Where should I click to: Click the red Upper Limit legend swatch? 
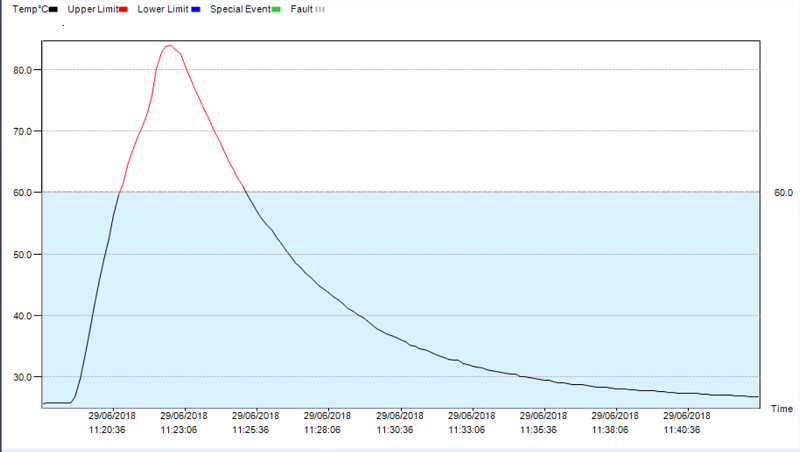tap(124, 8)
